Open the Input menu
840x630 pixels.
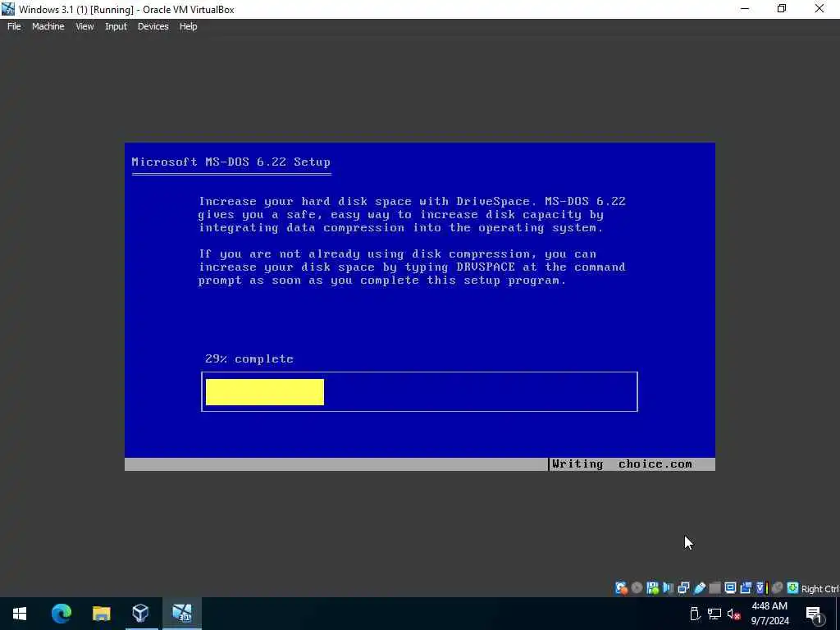116,26
